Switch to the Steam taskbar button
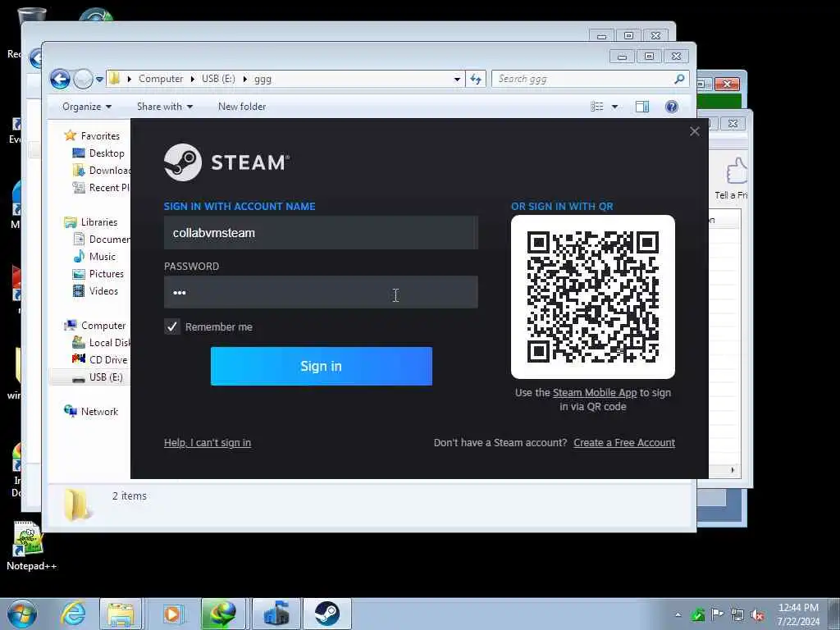Screen dimensions: 840x630 326,614
